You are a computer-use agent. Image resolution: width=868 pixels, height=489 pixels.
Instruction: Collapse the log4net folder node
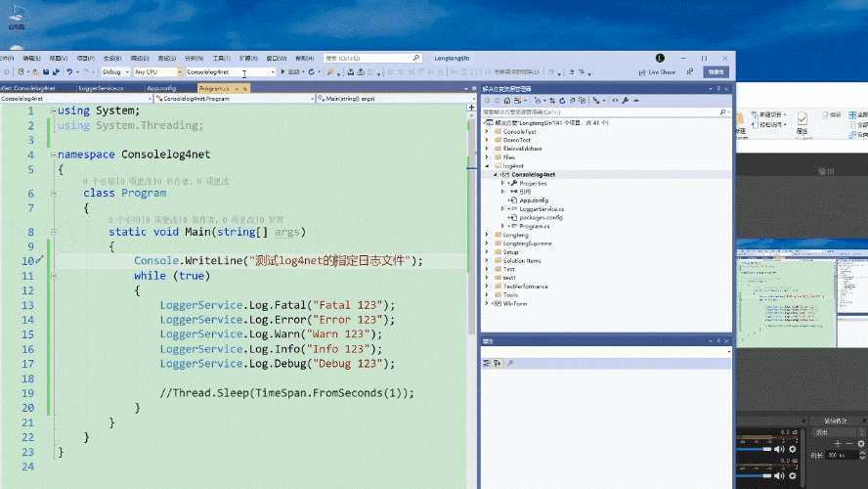coord(487,165)
